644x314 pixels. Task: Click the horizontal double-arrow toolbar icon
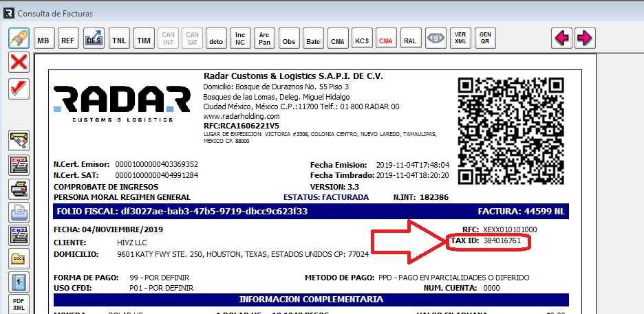436,38
